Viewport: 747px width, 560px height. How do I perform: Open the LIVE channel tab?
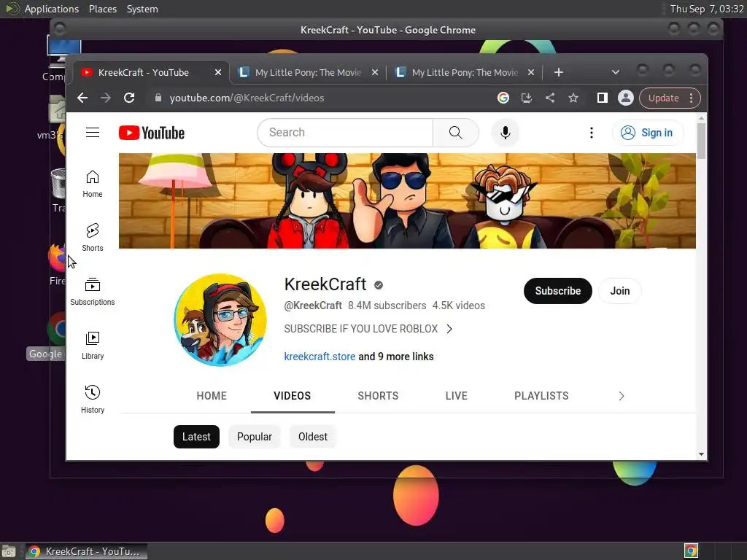tap(457, 396)
